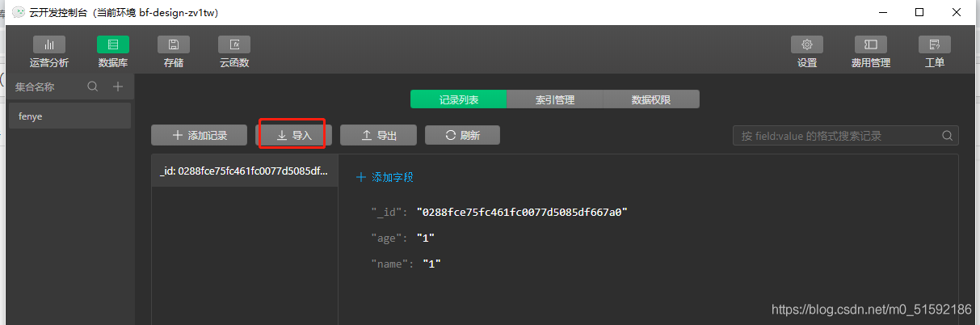Minimize the 云开发控制台 window
Viewport: 980px width, 325px height.
(x=882, y=12)
